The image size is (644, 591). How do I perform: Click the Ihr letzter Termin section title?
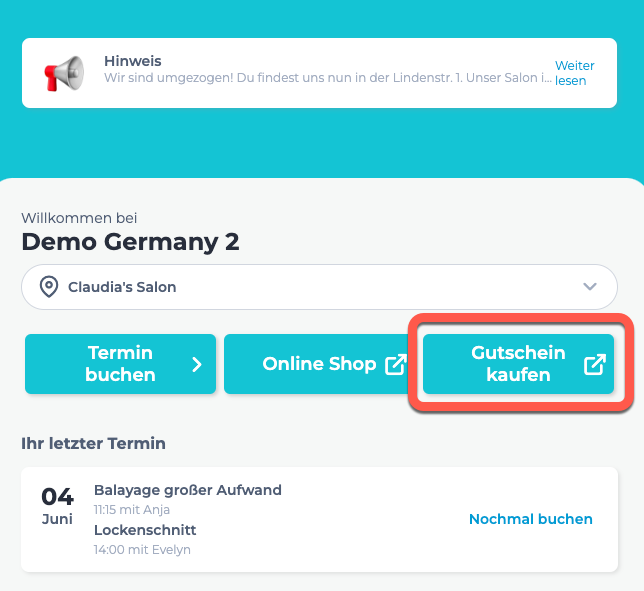point(94,444)
